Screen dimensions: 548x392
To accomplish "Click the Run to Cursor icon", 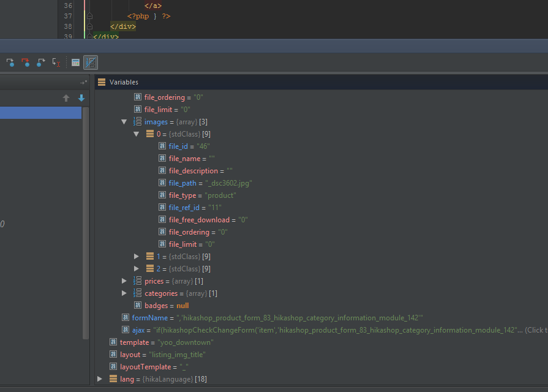I will tap(56, 62).
